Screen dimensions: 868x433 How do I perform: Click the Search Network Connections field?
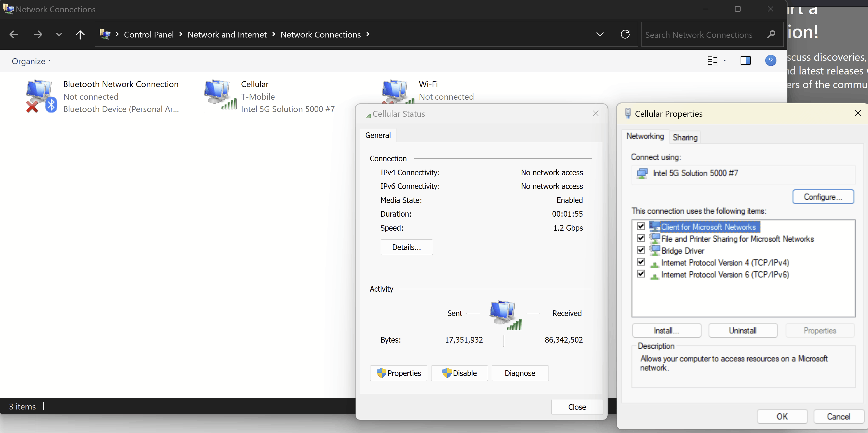[x=699, y=35]
